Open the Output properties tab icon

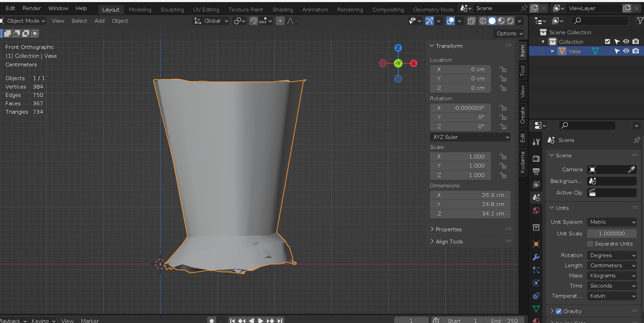[x=536, y=171]
